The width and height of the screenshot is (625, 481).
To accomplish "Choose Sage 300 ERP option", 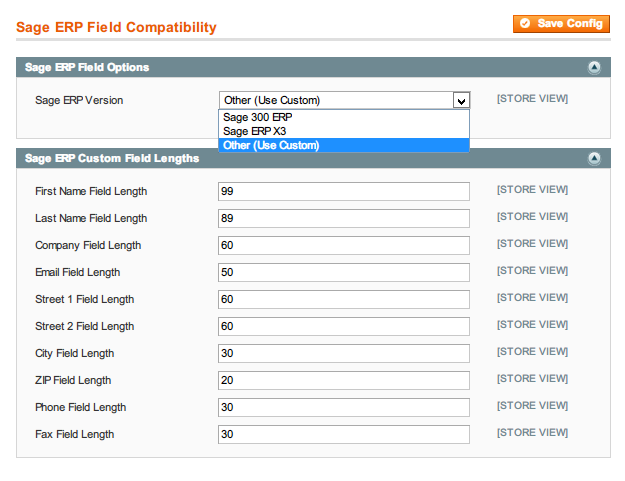I will pos(344,117).
